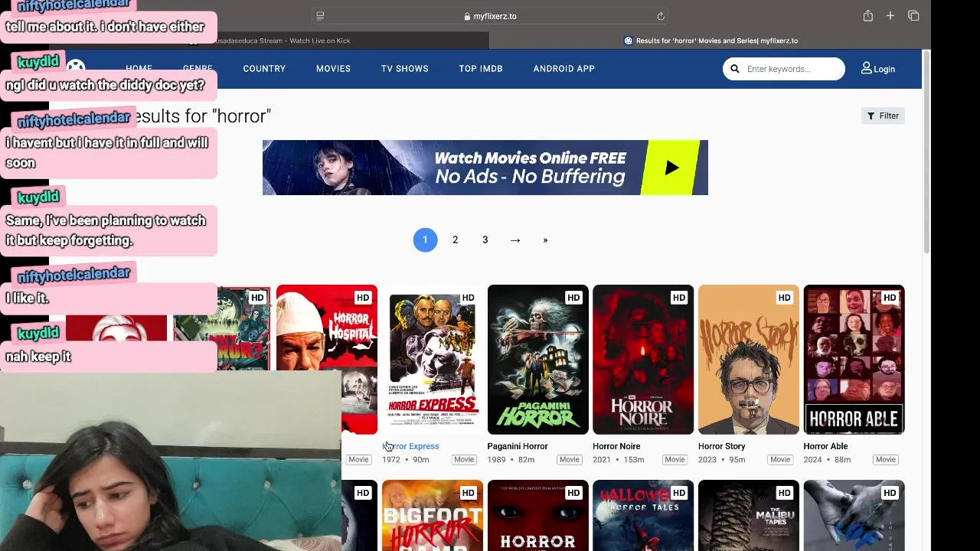Click the HD badge on Horror Able

click(x=890, y=298)
